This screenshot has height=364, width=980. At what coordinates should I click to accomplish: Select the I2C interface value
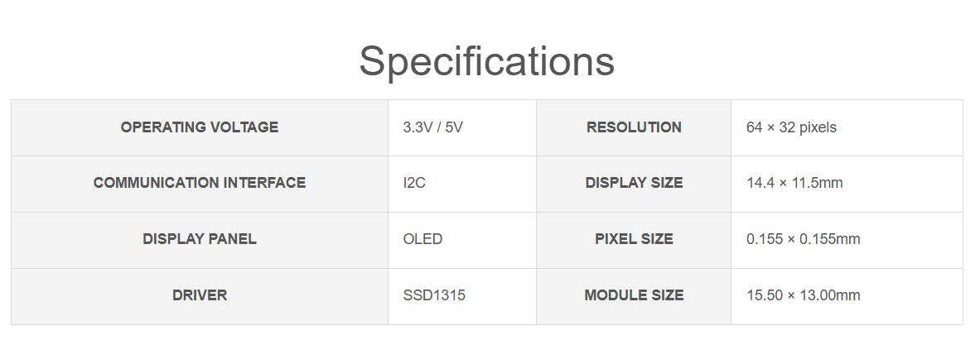pos(414,183)
